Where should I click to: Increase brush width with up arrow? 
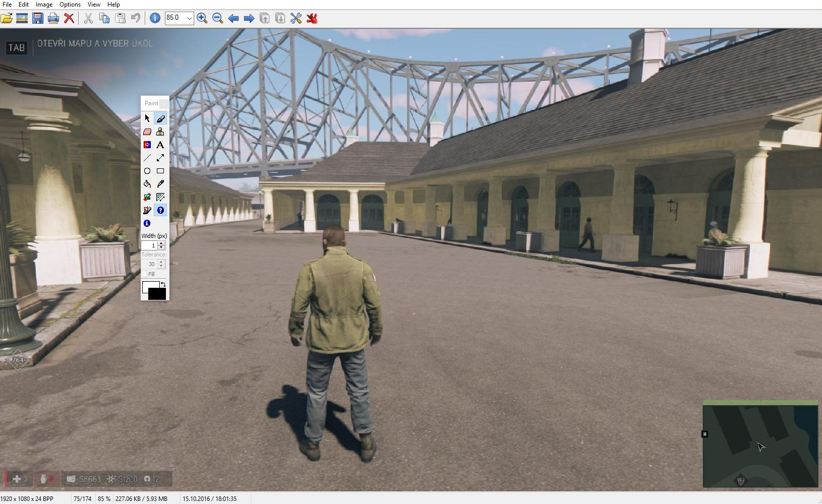[161, 243]
